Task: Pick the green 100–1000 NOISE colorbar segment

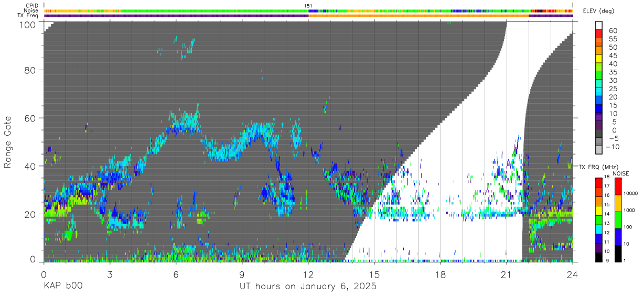Action: pos(618,219)
